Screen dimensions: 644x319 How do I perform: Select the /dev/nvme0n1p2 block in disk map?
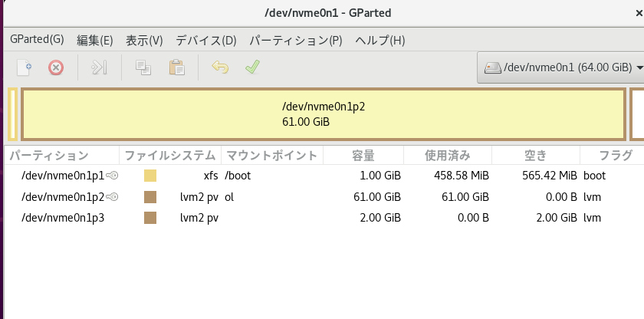(323, 114)
